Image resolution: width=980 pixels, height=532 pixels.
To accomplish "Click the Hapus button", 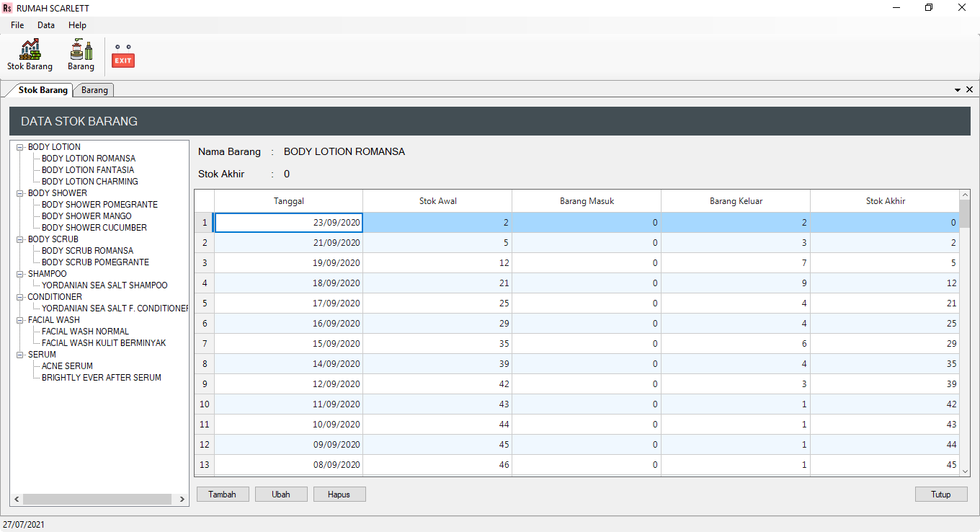I will (x=339, y=494).
